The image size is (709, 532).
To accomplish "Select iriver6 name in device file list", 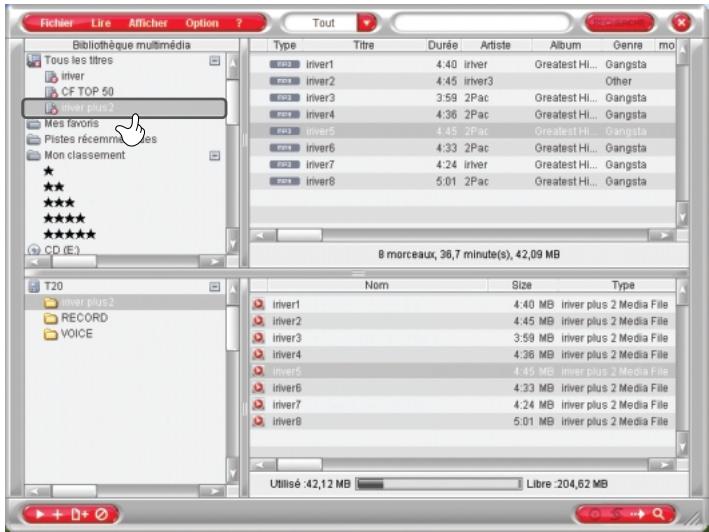I will point(287,388).
